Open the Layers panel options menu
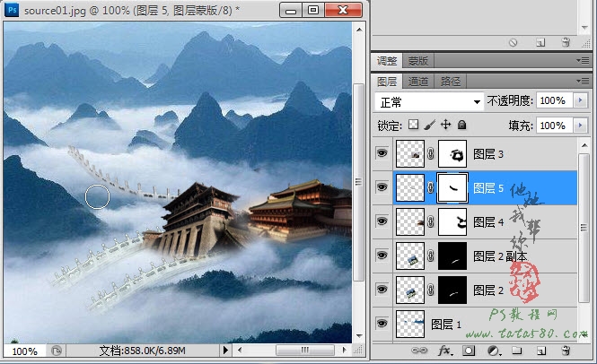This screenshot has height=364, width=597. click(x=583, y=81)
